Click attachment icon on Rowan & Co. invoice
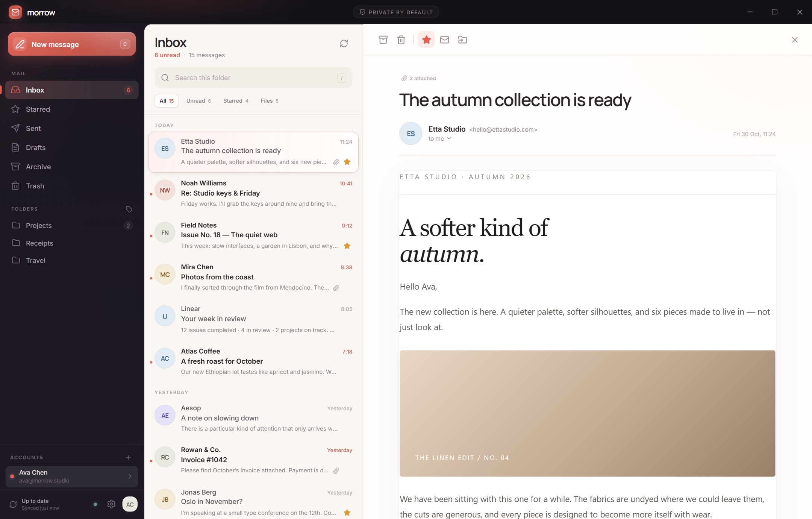The image size is (812, 519). [336, 470]
